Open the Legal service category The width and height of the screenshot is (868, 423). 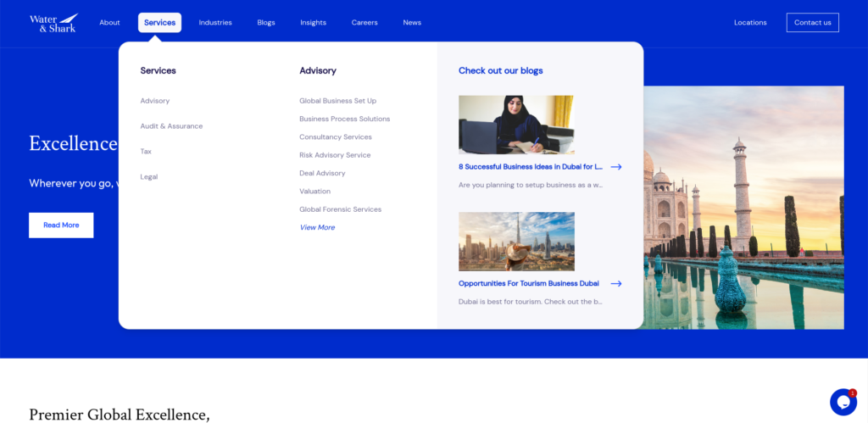pos(149,177)
